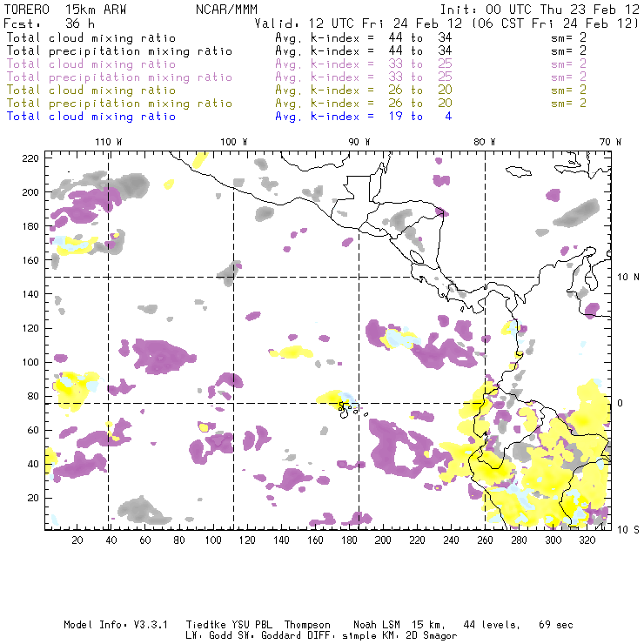
Task: Click the "(06 CST Fri 24 Feb 12)" text
Action: tap(555, 23)
